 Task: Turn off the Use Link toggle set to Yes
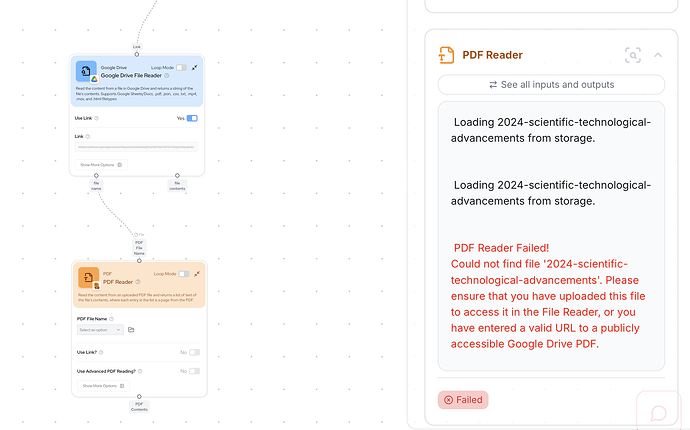point(192,118)
